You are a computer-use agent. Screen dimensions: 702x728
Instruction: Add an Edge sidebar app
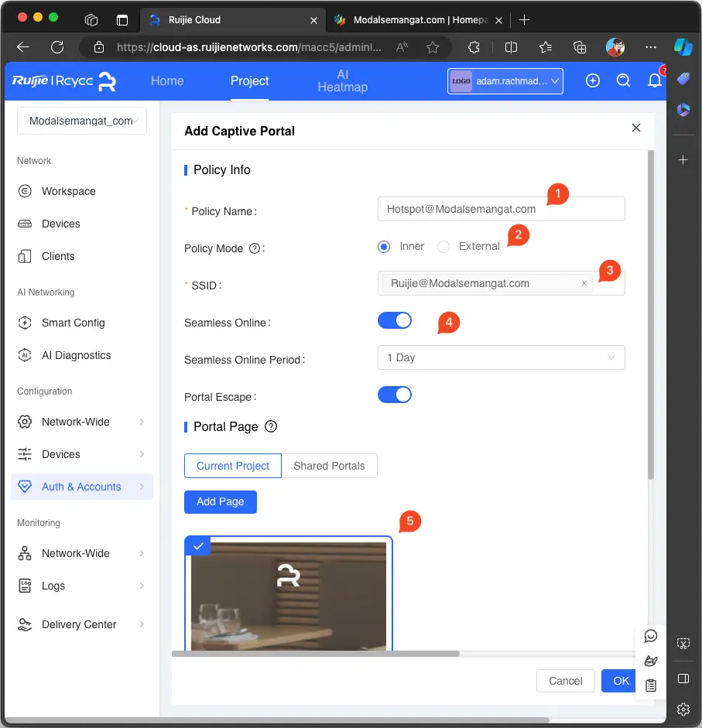pos(683,160)
